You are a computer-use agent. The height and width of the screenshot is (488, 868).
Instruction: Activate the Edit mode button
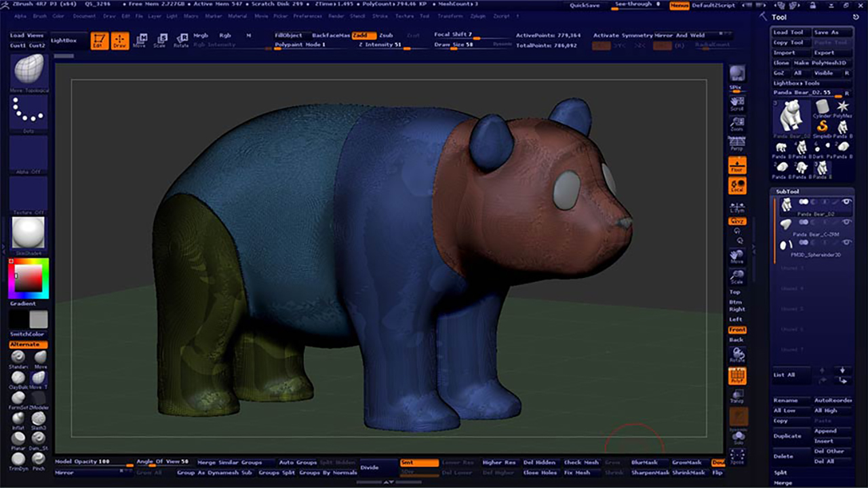(100, 41)
